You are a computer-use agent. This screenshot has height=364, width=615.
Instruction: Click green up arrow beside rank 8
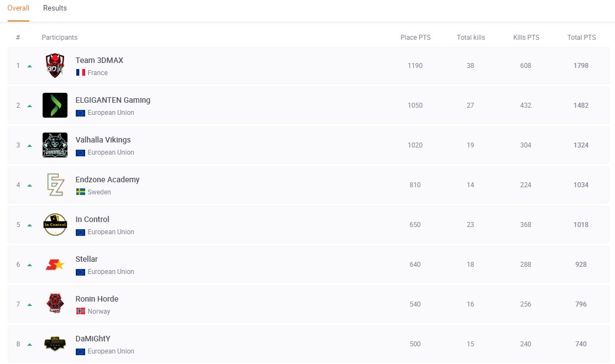click(x=29, y=345)
